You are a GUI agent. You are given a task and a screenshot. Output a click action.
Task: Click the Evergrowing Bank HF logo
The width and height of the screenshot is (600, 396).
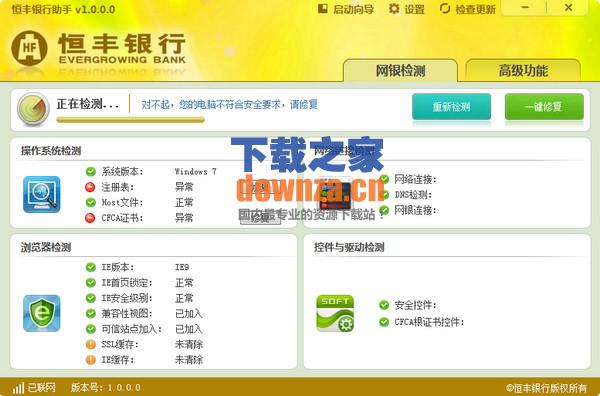coord(29,48)
